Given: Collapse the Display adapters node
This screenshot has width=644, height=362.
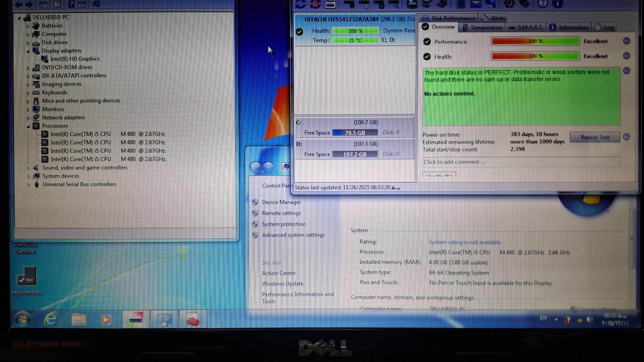Looking at the screenshot, I should (x=28, y=51).
